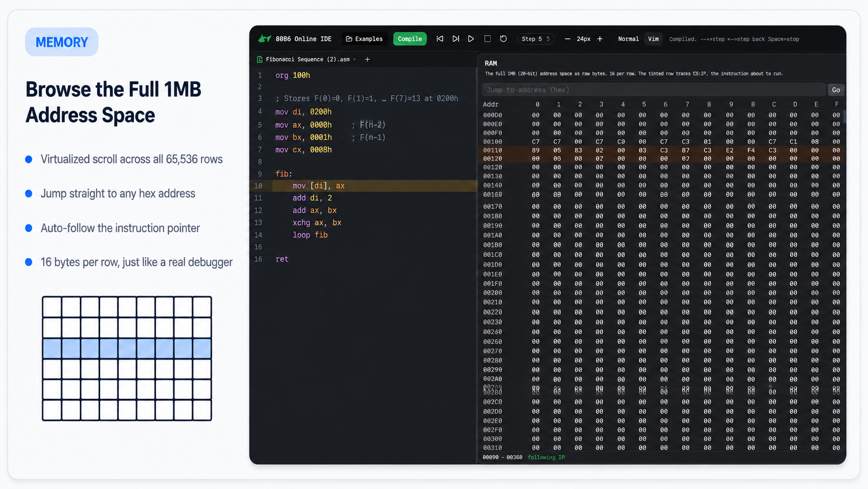Screen dimensions: 868x489
Task: Click the 'add di, 2' code line
Action: (x=312, y=198)
